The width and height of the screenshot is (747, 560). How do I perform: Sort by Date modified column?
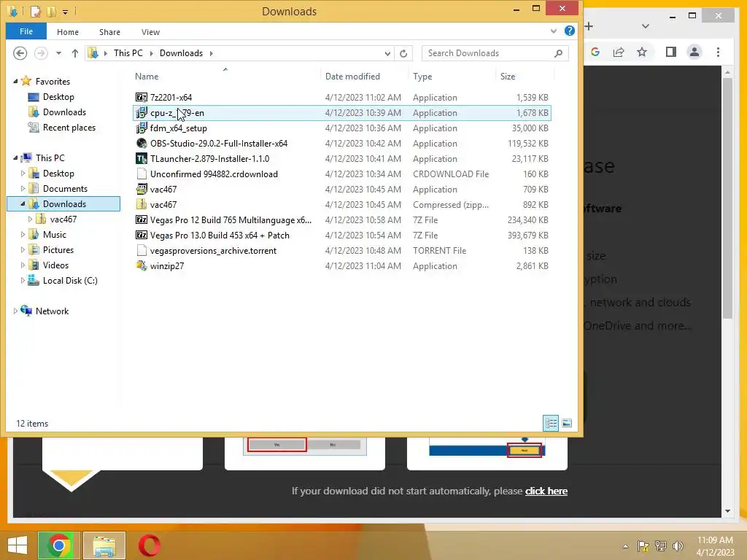(352, 76)
